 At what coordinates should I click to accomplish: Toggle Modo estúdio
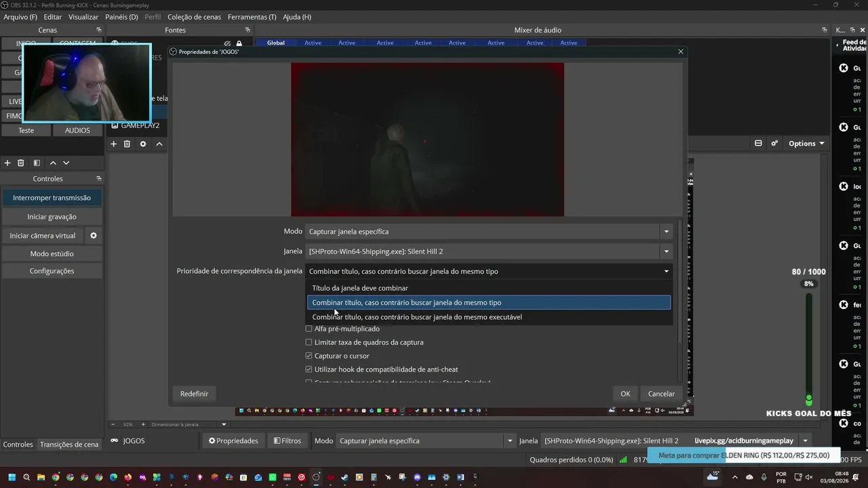(x=52, y=253)
